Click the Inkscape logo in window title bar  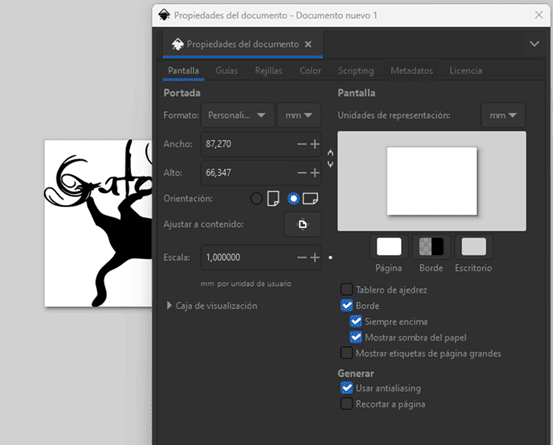(164, 15)
